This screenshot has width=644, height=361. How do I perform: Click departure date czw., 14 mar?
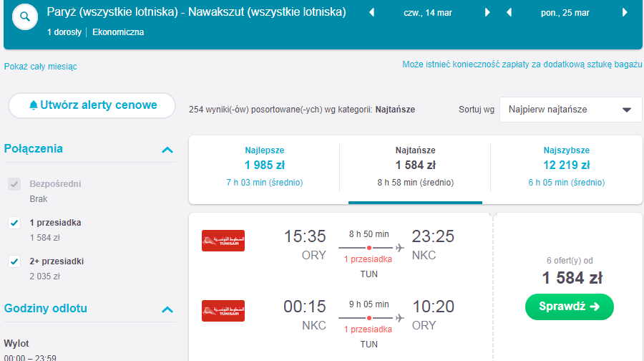428,13
